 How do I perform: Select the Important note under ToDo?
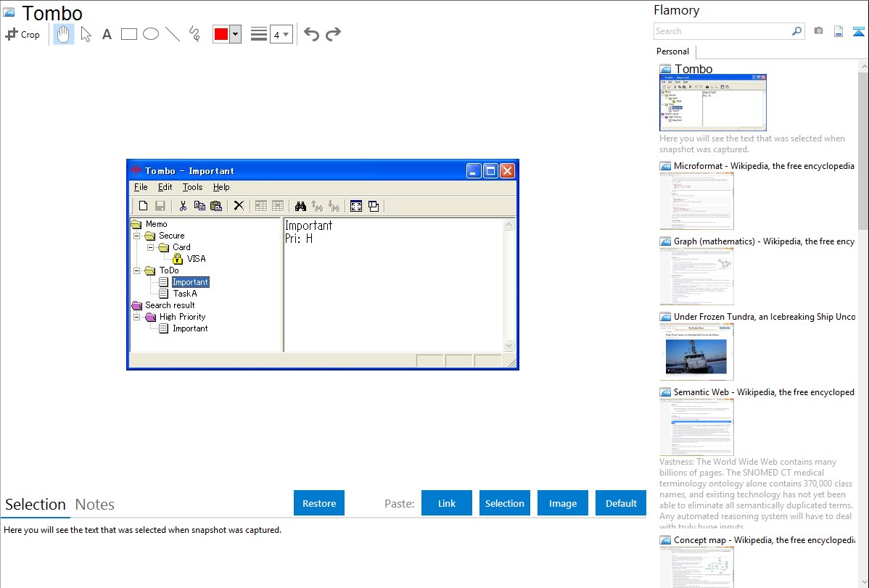(190, 282)
